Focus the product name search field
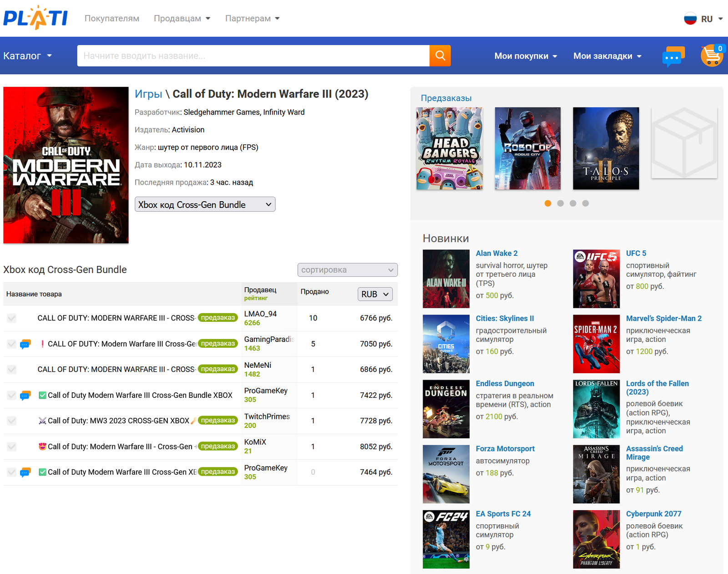The width and height of the screenshot is (728, 574). (x=253, y=56)
